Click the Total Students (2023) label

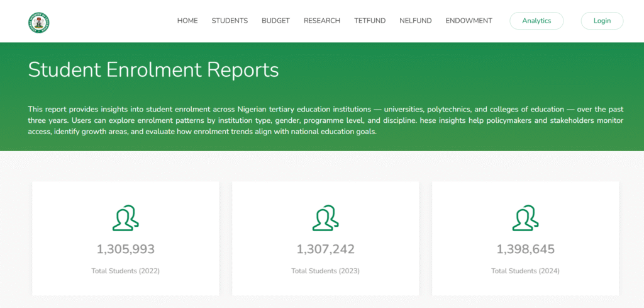click(x=325, y=271)
